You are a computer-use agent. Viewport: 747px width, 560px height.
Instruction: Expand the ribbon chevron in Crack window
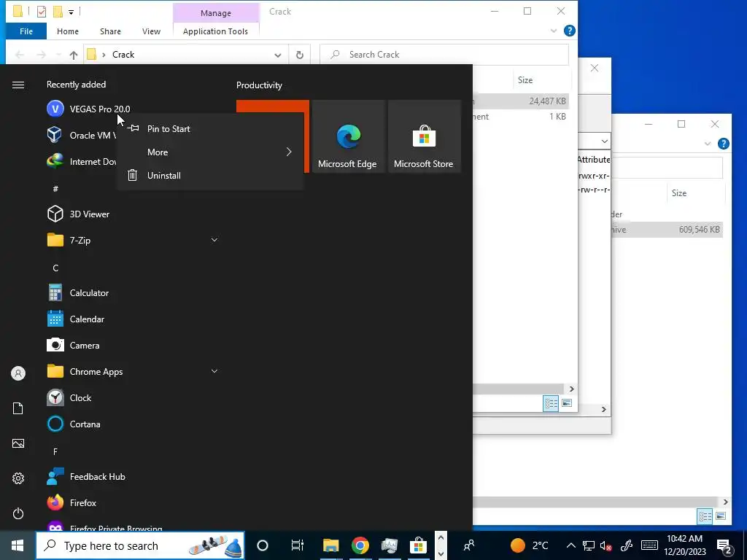(554, 31)
